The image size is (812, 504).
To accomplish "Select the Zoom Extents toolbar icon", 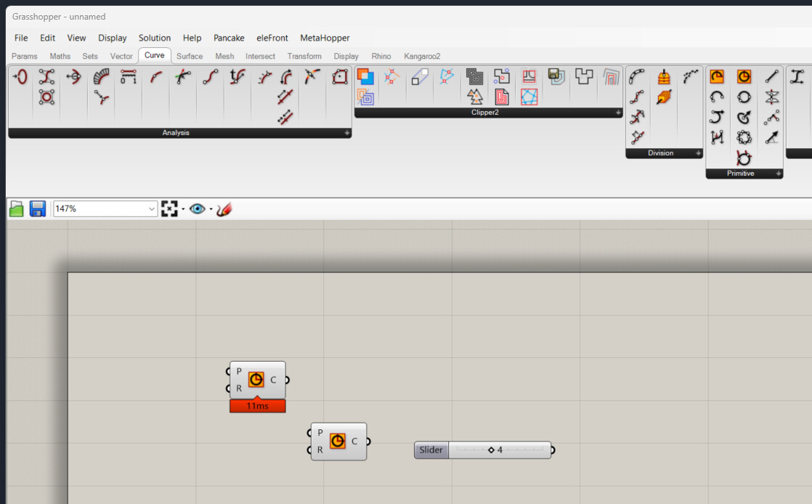I will point(169,208).
